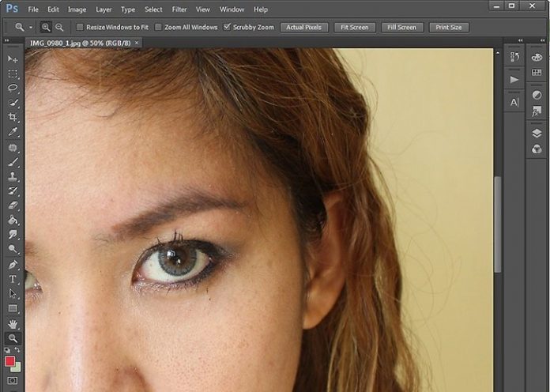The height and width of the screenshot is (392, 550).
Task: Select the Move tool
Action: (13, 59)
